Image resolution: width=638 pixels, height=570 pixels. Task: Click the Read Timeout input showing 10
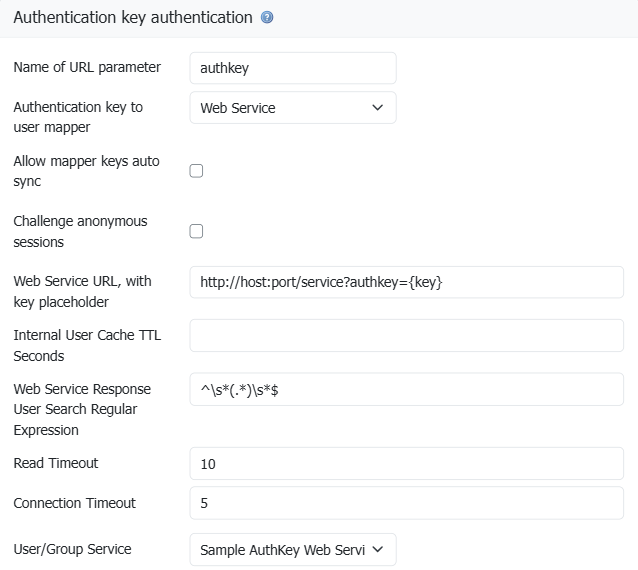(406, 464)
